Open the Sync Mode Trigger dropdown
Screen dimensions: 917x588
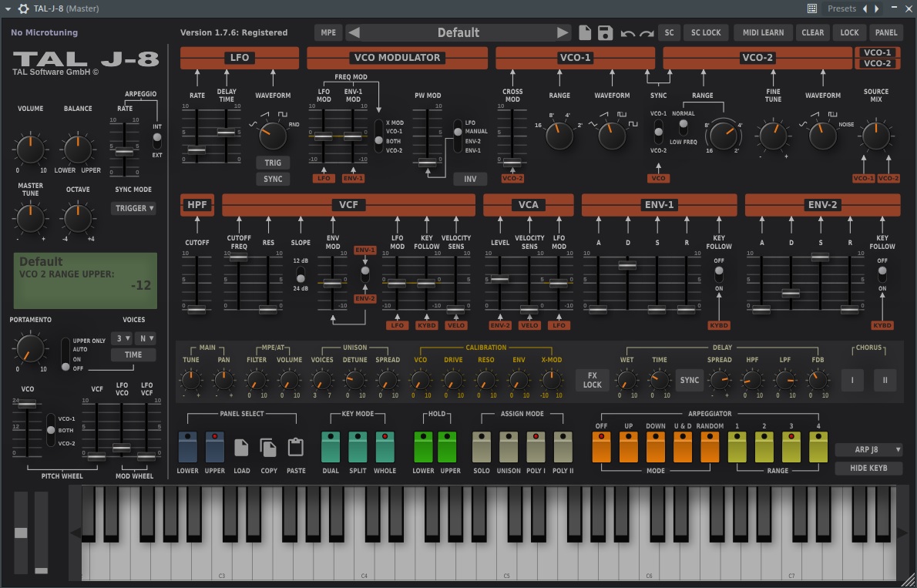tap(133, 208)
